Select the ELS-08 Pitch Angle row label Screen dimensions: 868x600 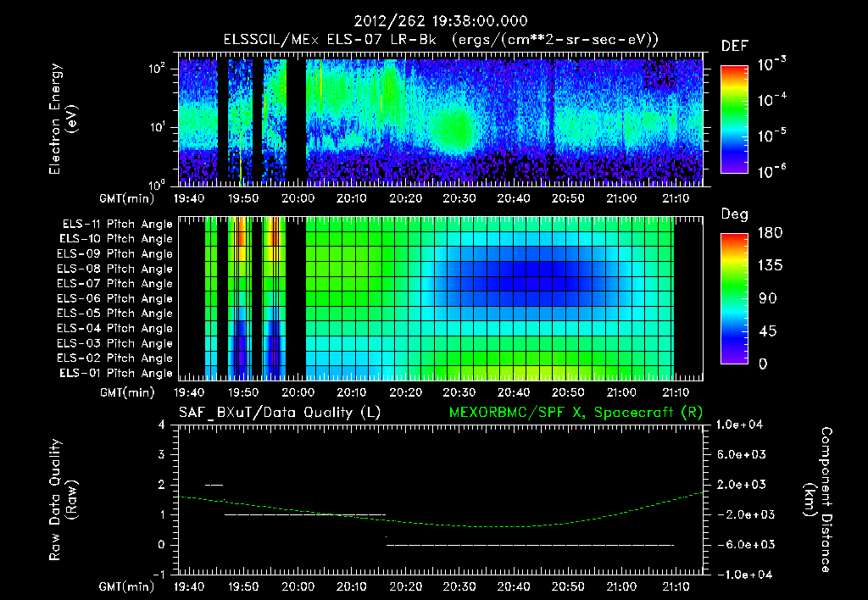(x=114, y=269)
